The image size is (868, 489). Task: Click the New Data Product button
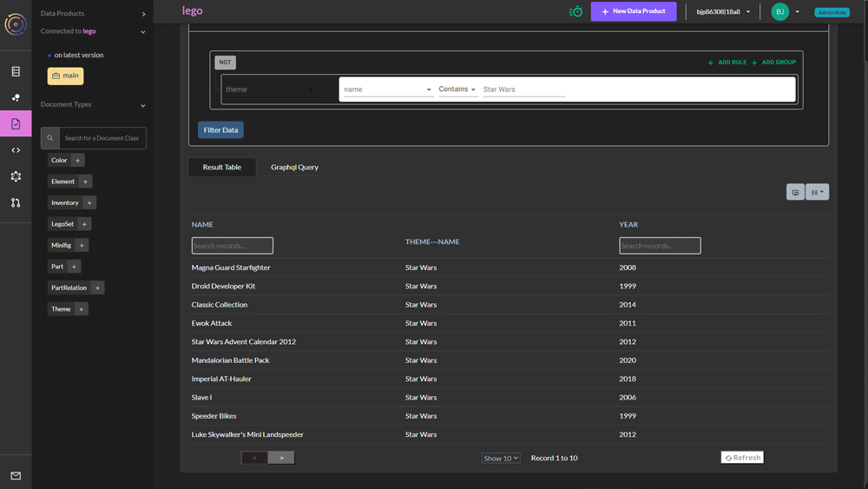click(634, 11)
